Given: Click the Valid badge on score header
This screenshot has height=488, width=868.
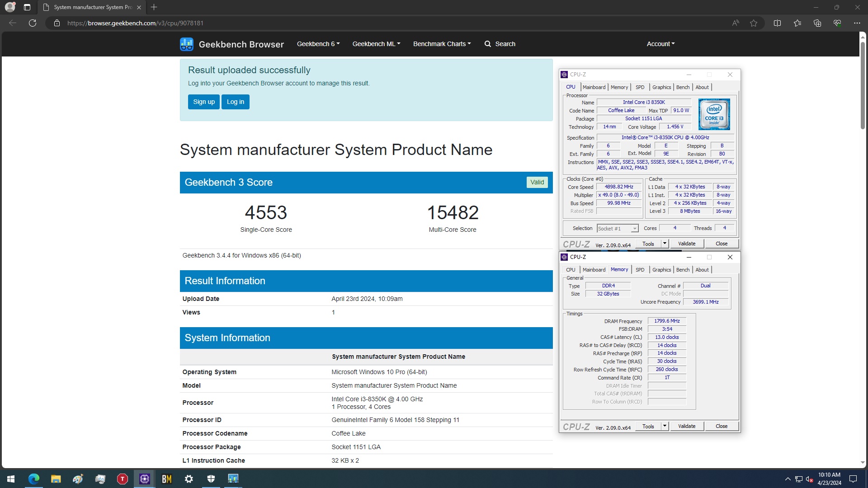Looking at the screenshot, I should [537, 182].
